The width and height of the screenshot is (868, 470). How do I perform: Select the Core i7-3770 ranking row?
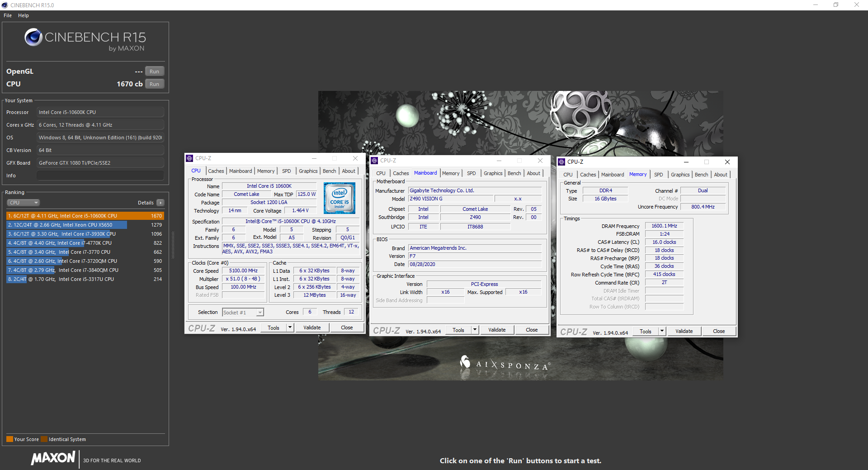85,252
